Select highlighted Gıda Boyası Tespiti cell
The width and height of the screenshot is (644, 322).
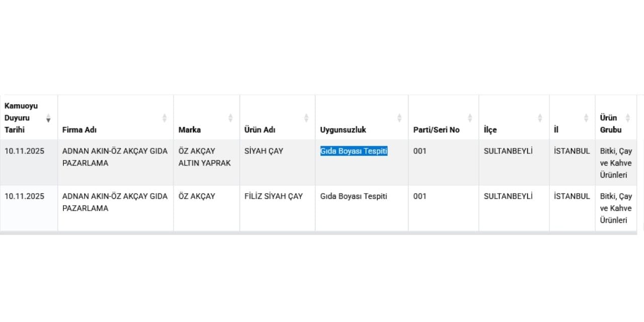pyautogui.click(x=354, y=151)
